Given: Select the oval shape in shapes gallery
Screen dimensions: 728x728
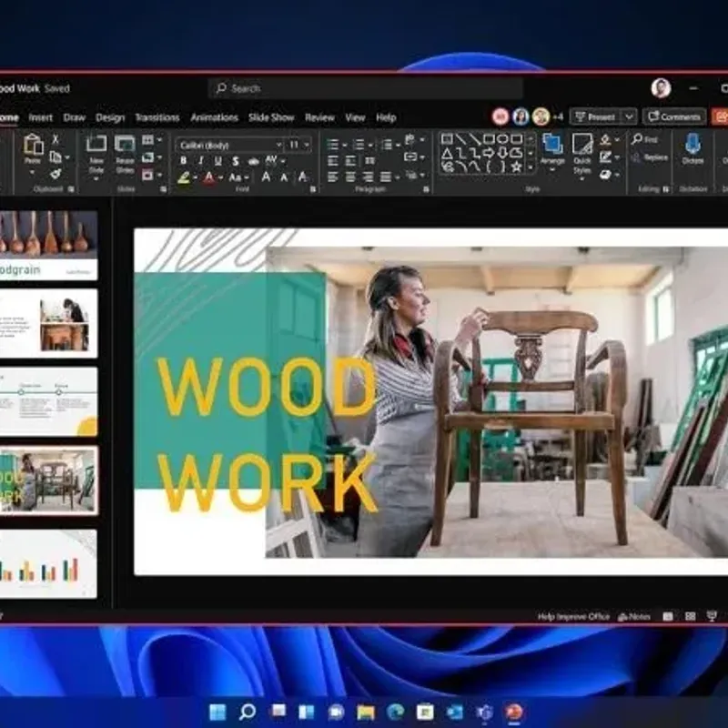Looking at the screenshot, I should tap(502, 139).
